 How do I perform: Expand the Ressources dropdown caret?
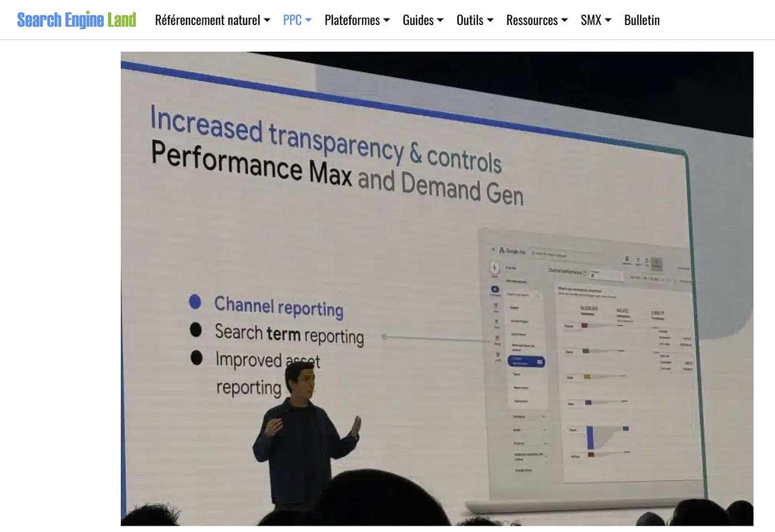coord(565,21)
